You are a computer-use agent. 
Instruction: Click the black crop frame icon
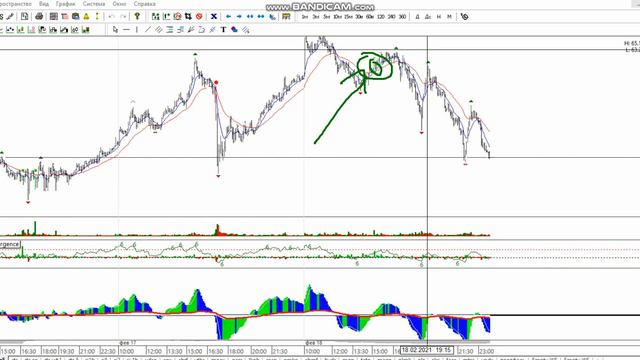coord(188,17)
